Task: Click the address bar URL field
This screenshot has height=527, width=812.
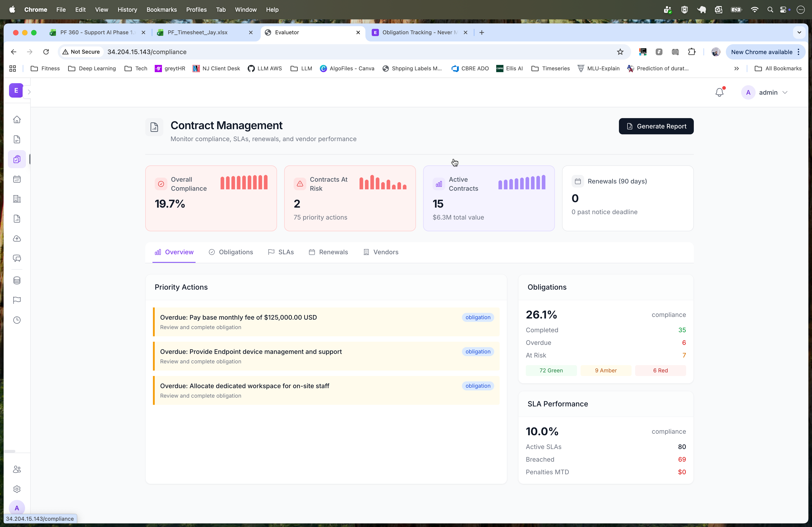Action: (147, 51)
